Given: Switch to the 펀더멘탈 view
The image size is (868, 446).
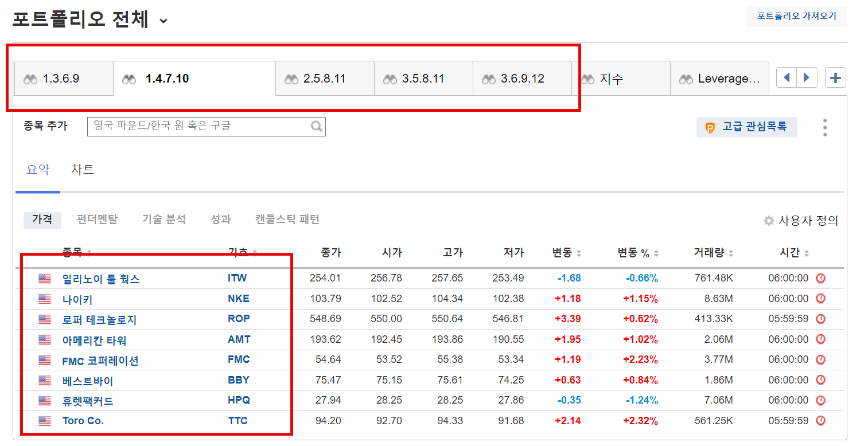Looking at the screenshot, I should [97, 220].
